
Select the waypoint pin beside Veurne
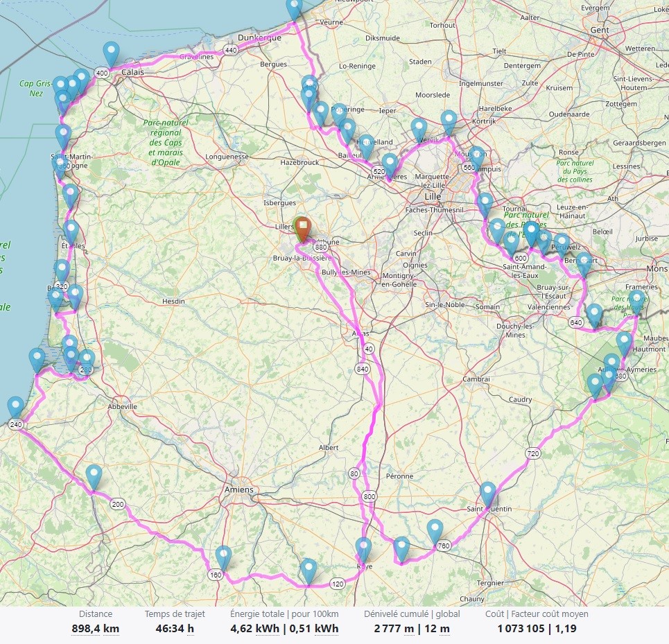295,8
